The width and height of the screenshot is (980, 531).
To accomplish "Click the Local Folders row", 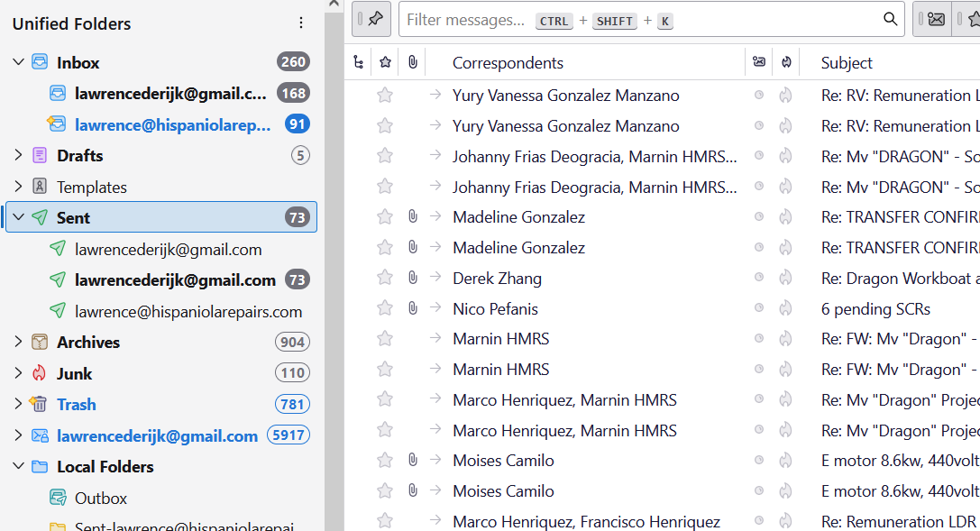I will [x=161, y=467].
